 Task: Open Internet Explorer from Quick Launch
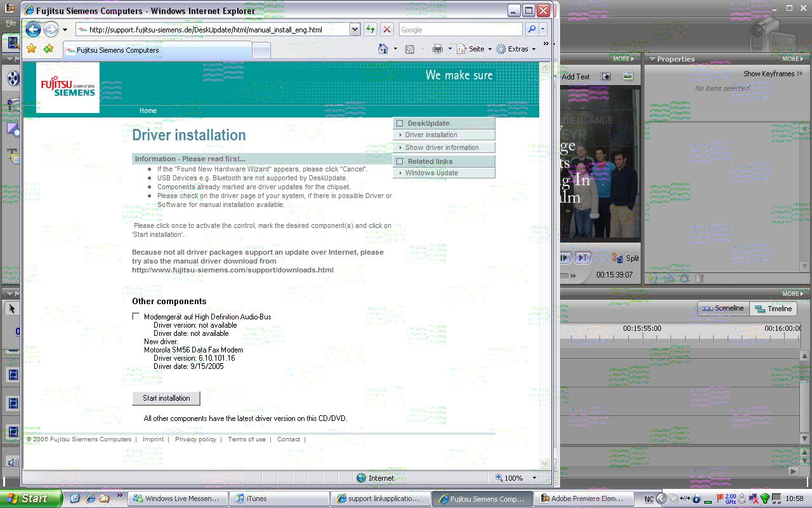[90, 498]
